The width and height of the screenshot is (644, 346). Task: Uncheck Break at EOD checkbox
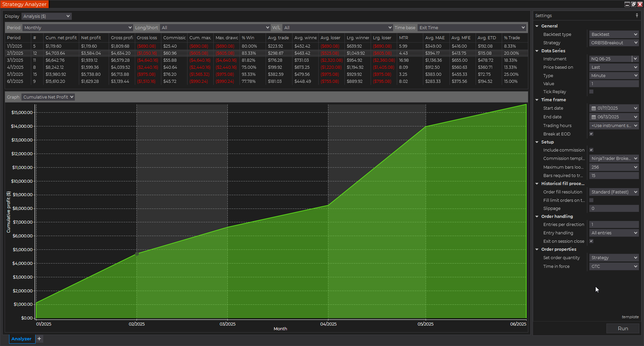tap(591, 134)
